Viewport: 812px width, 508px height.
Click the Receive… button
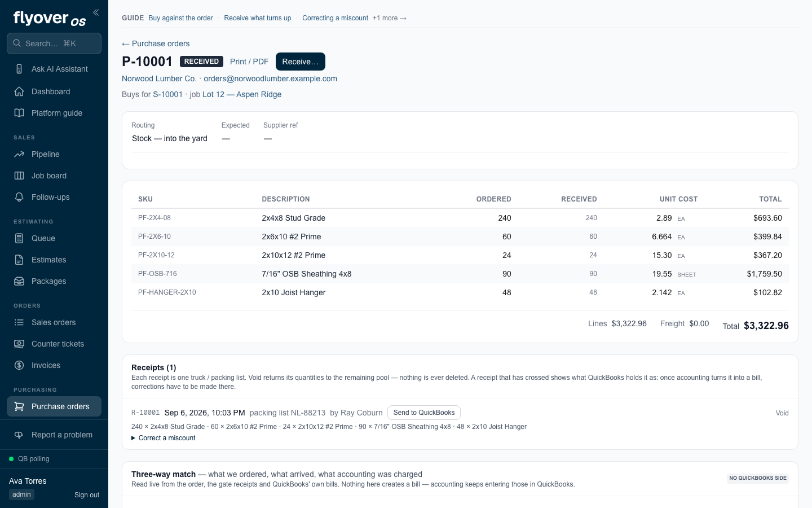pos(301,62)
